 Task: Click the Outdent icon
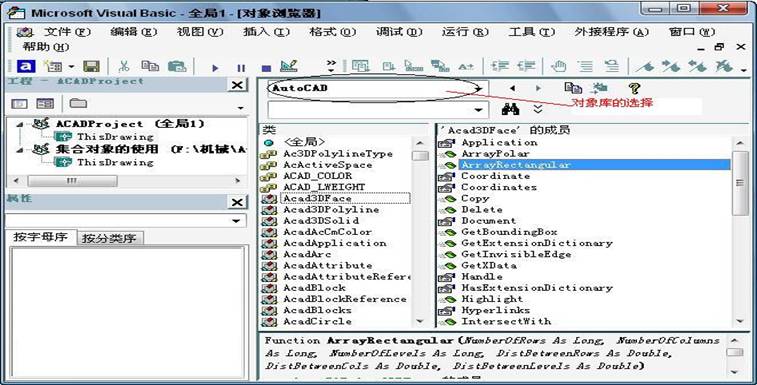pyautogui.click(x=527, y=66)
